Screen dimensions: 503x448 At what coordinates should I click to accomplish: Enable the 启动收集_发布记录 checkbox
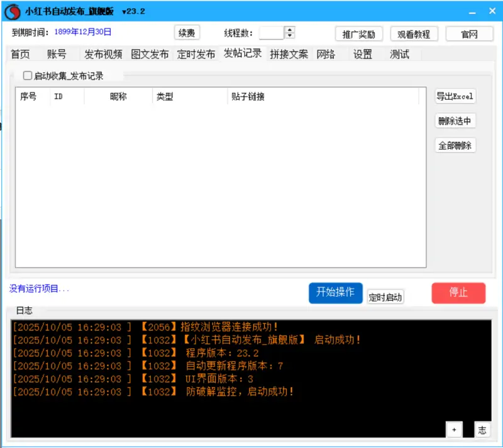point(28,75)
